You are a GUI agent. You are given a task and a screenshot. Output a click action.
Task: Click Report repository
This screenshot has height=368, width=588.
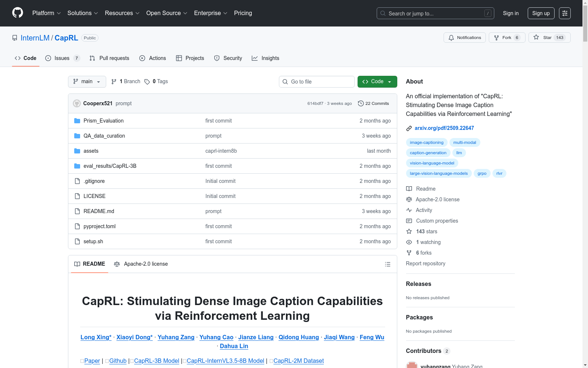(426, 263)
